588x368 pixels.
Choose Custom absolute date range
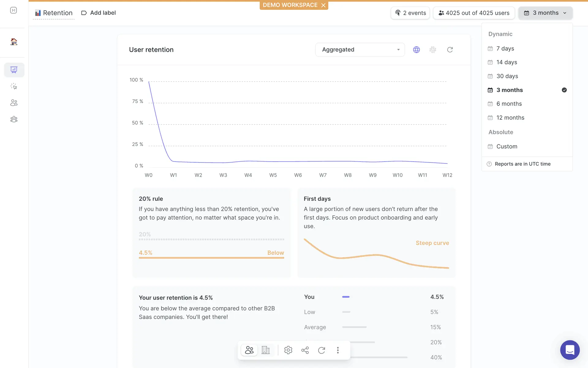coord(507,147)
